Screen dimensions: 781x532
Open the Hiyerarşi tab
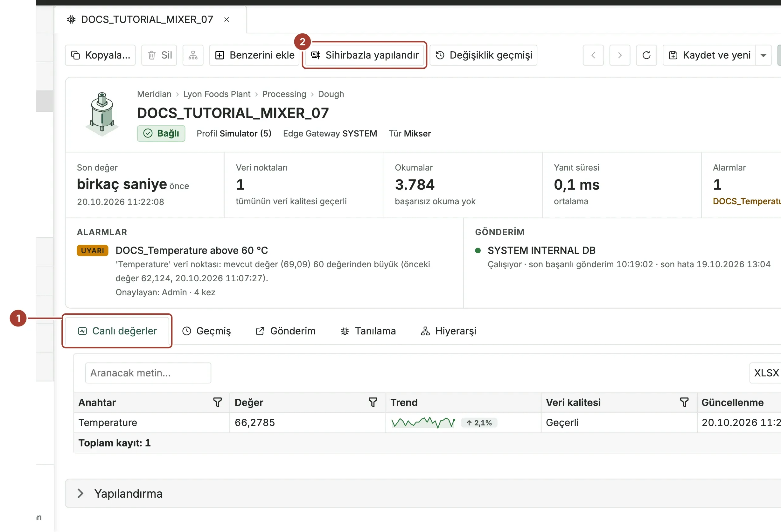coord(448,331)
